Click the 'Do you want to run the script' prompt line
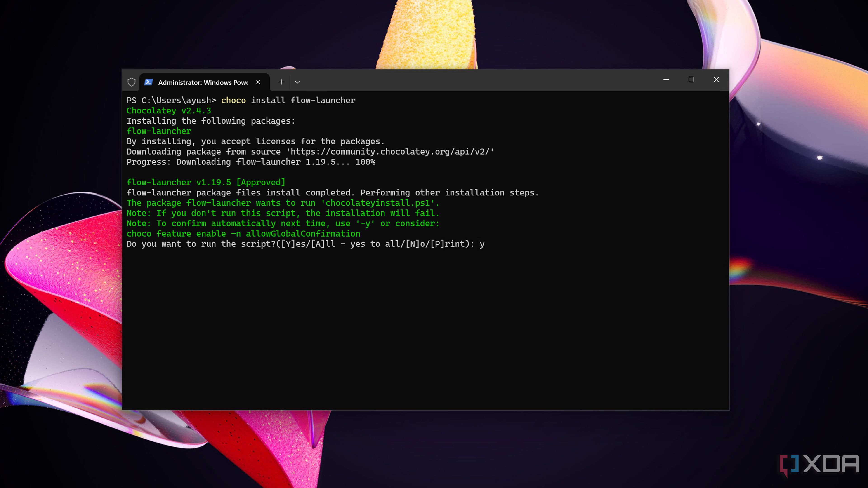 pos(305,244)
